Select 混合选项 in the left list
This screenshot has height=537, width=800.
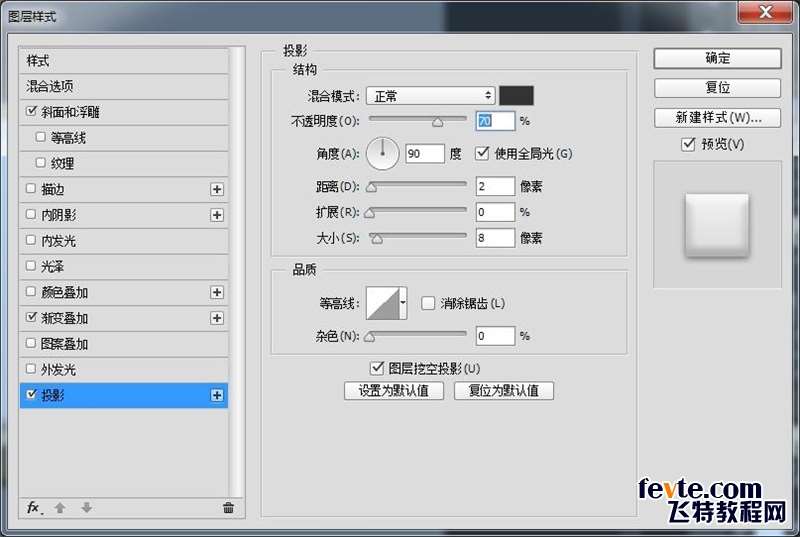click(x=123, y=86)
